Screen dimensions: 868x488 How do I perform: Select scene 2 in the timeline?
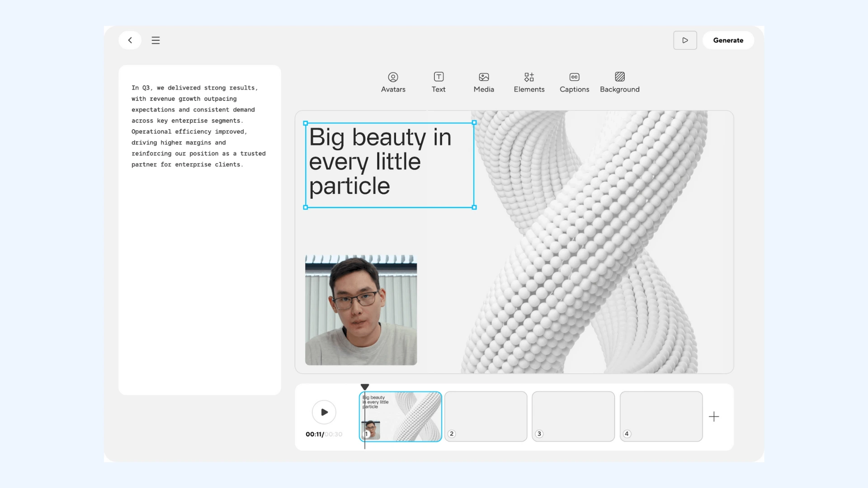pyautogui.click(x=486, y=416)
